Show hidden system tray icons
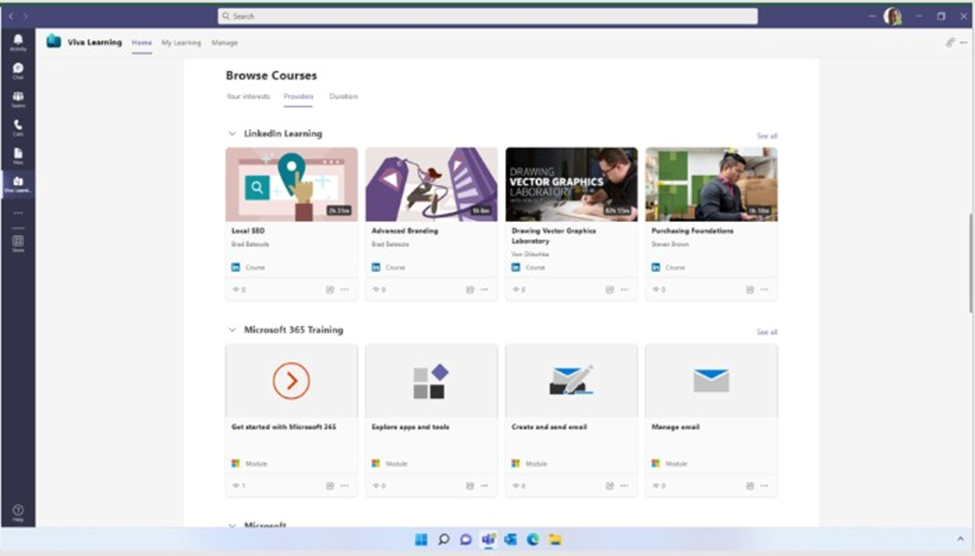 coord(960,539)
